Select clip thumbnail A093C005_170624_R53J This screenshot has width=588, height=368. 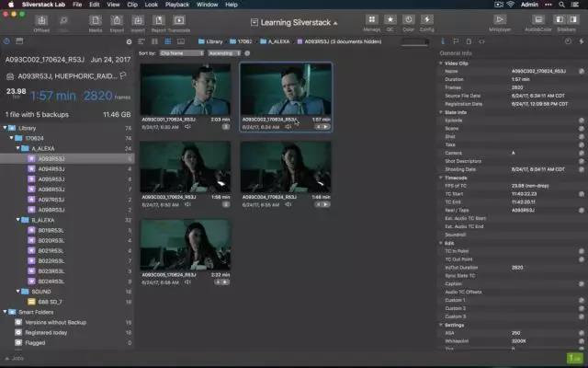pyautogui.click(x=186, y=245)
